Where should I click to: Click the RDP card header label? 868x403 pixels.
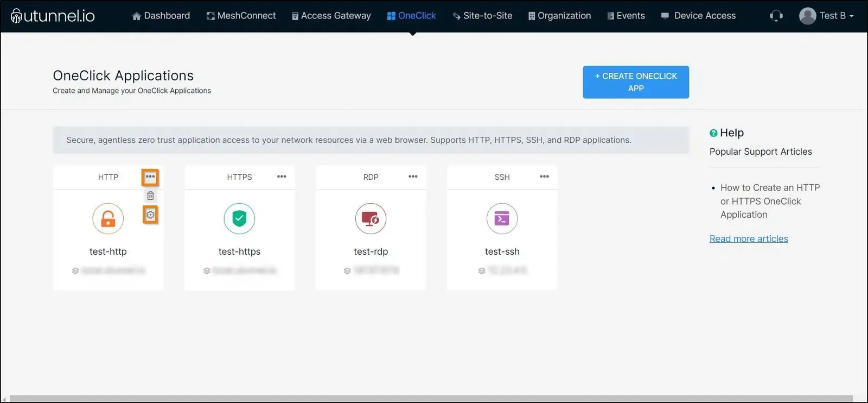371,177
